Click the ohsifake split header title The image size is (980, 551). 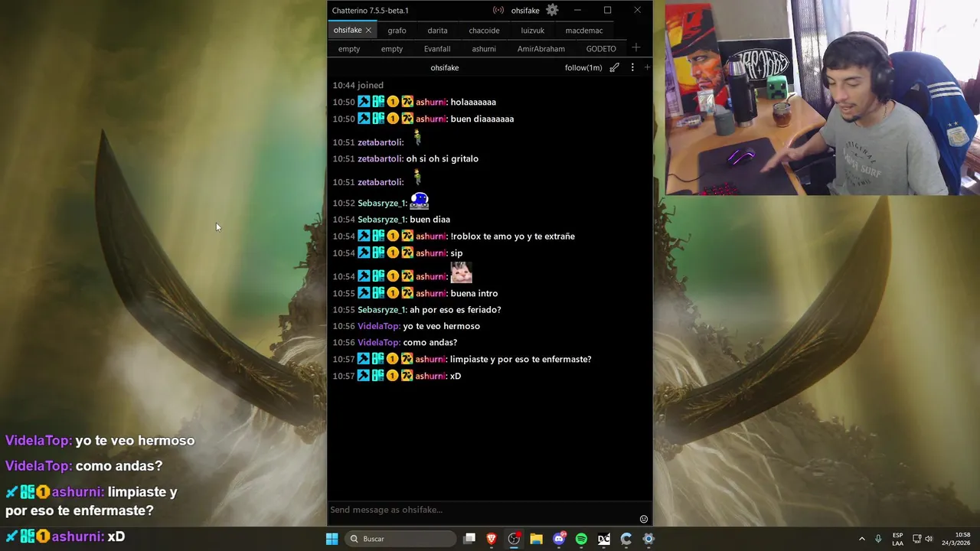coord(444,67)
